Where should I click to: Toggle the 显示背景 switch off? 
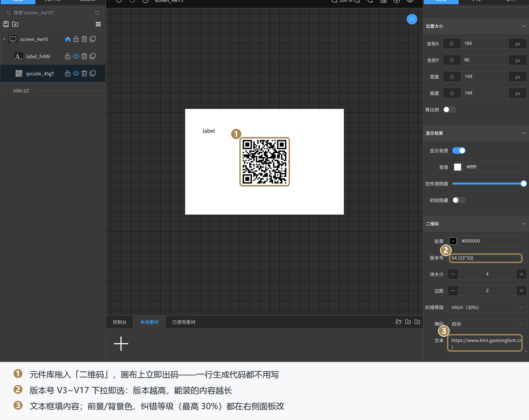pos(459,151)
